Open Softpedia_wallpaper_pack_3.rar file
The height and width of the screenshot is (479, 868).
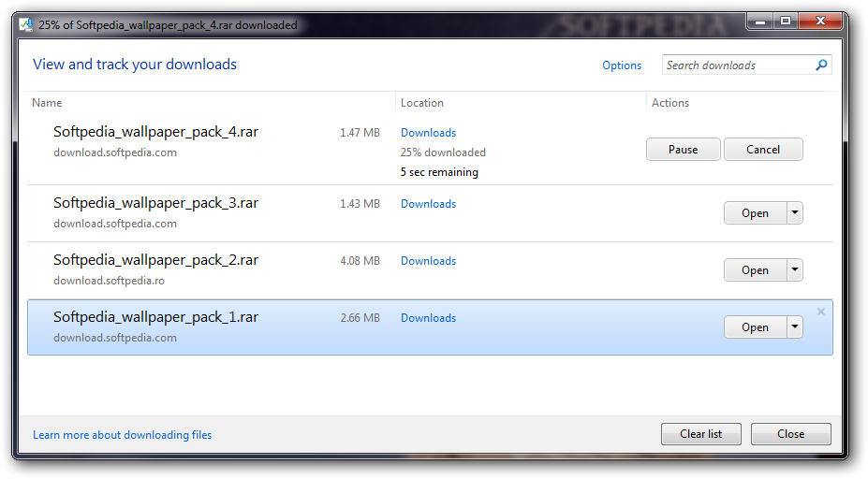(x=755, y=213)
